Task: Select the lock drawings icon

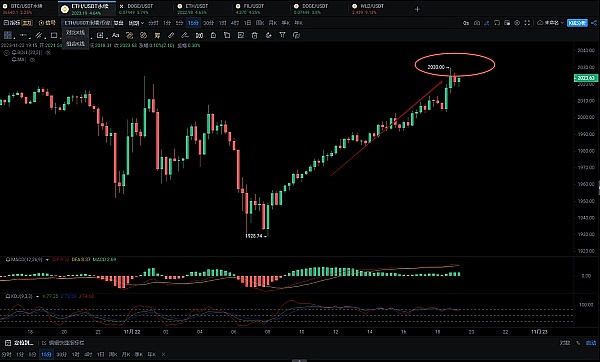Action: pyautogui.click(x=213, y=36)
